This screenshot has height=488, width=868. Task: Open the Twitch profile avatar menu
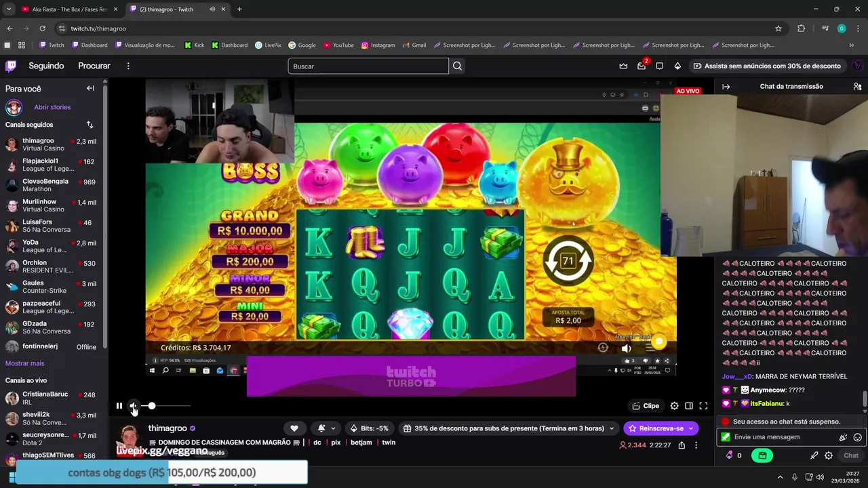coord(857,66)
